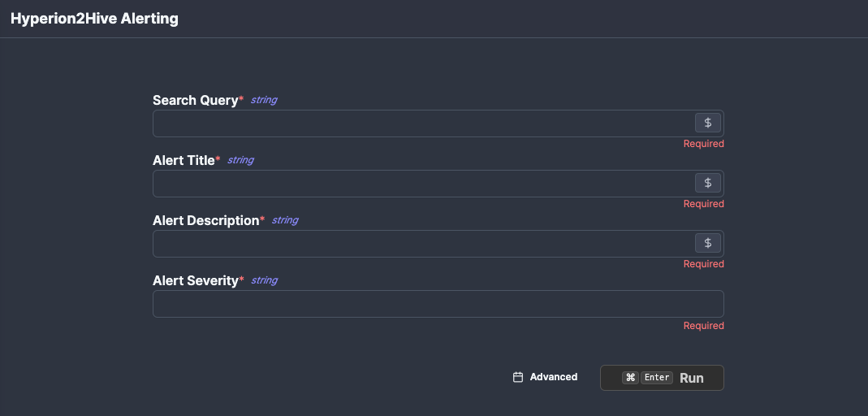The width and height of the screenshot is (868, 416).
Task: Focus the Alert Severity field
Action: tap(438, 304)
